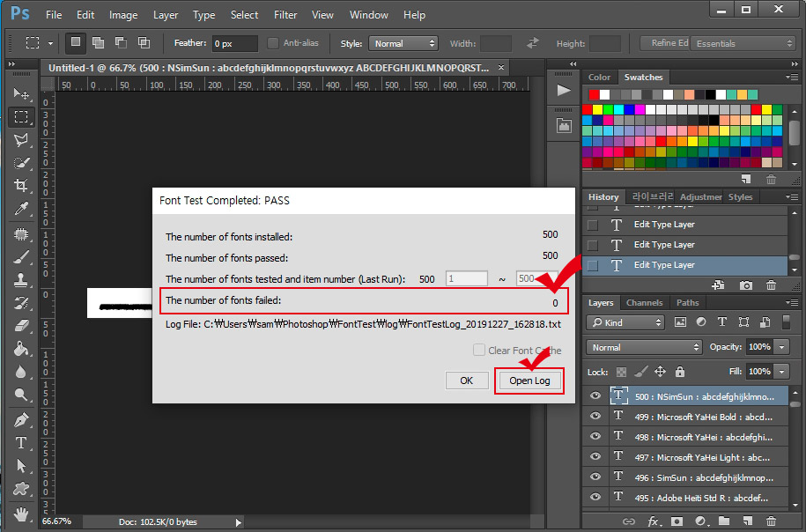Select the Spot Healing Brush tool

click(21, 234)
